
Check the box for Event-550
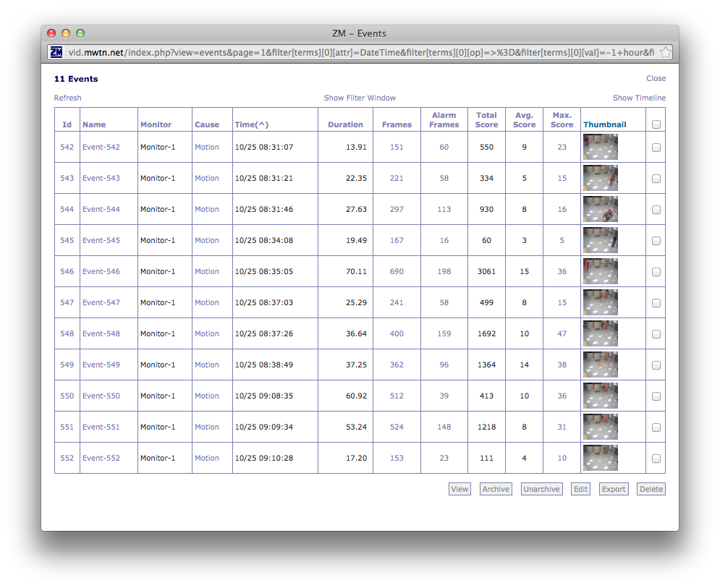pyautogui.click(x=656, y=396)
